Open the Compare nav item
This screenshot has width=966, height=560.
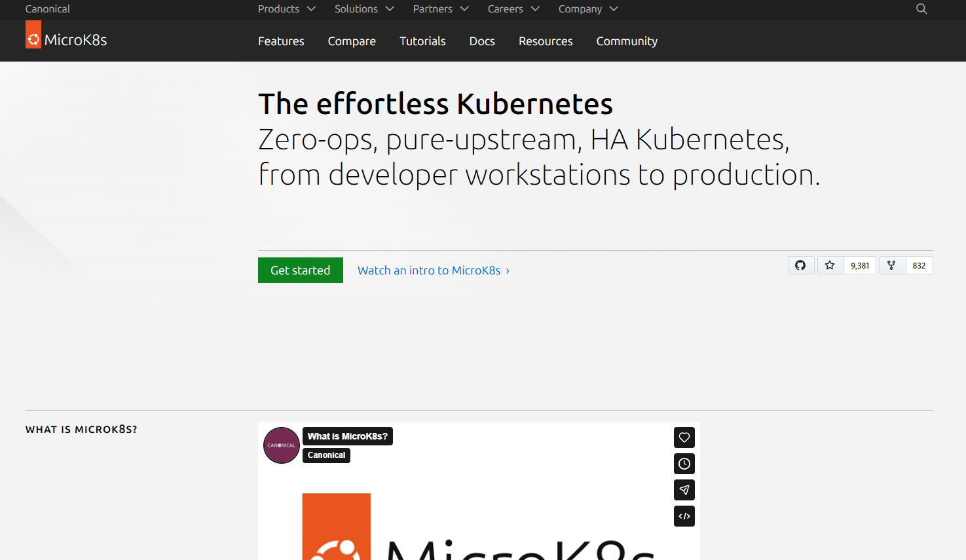352,41
